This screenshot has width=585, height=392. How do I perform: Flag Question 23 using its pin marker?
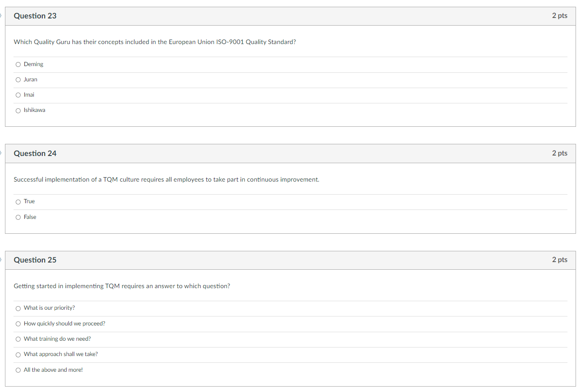point(1,16)
